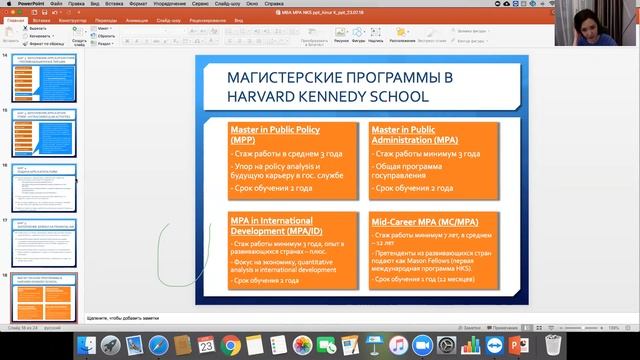
Task: Open the Arrange (Расположение) tool
Action: tap(402, 35)
